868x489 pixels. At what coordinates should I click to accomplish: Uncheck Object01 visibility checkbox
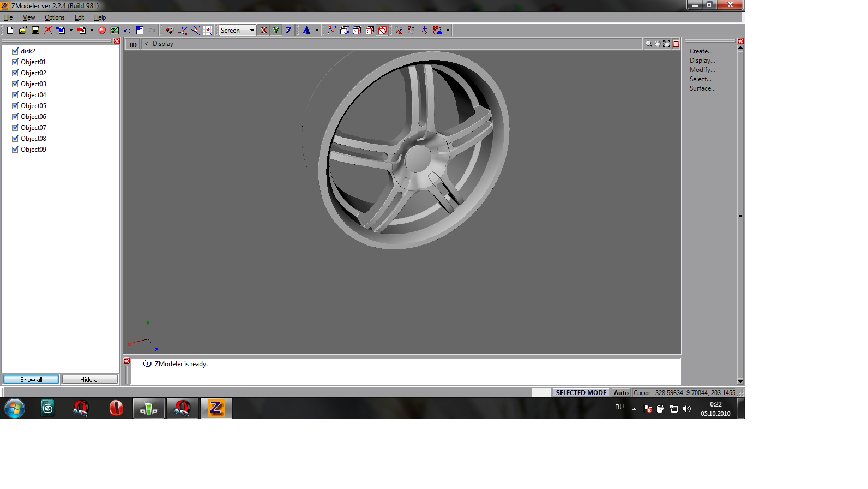15,62
